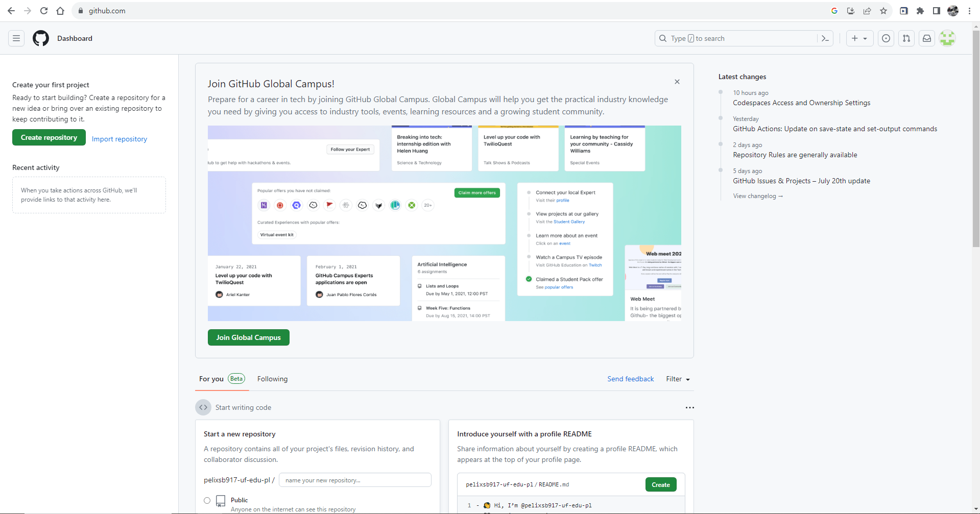The height and width of the screenshot is (514, 980).
Task: Click the Beta label badge
Action: click(x=236, y=378)
